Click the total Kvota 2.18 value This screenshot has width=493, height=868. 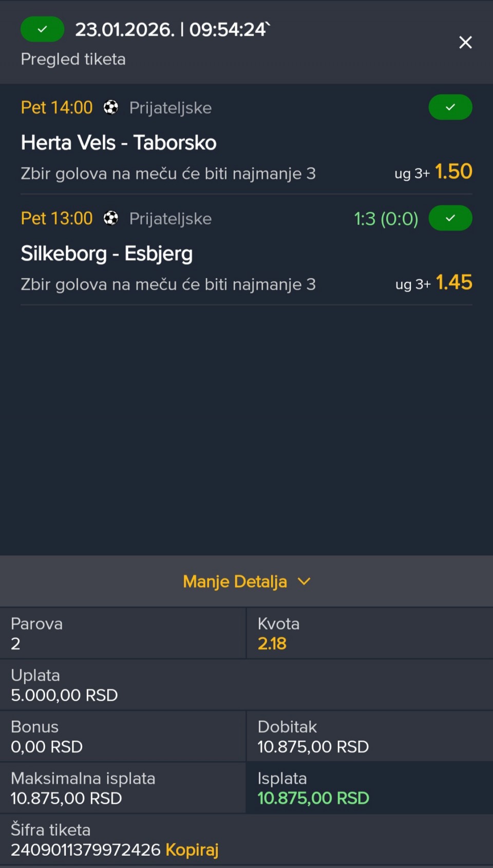click(272, 644)
